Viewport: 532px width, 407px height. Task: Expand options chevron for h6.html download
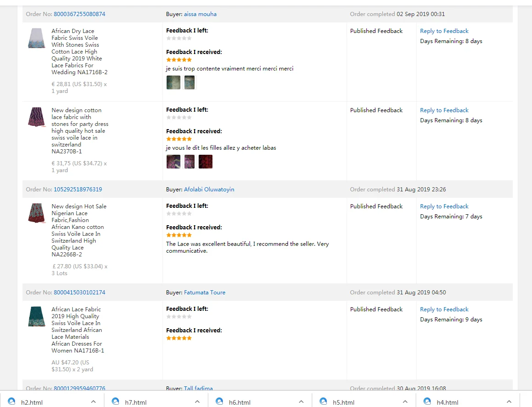point(301,402)
